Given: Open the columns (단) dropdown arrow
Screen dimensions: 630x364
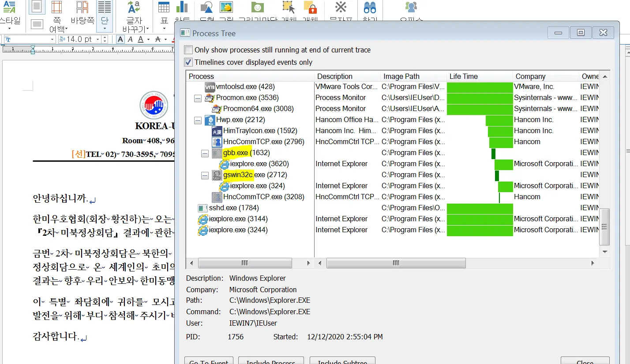Looking at the screenshot, I should point(105,29).
